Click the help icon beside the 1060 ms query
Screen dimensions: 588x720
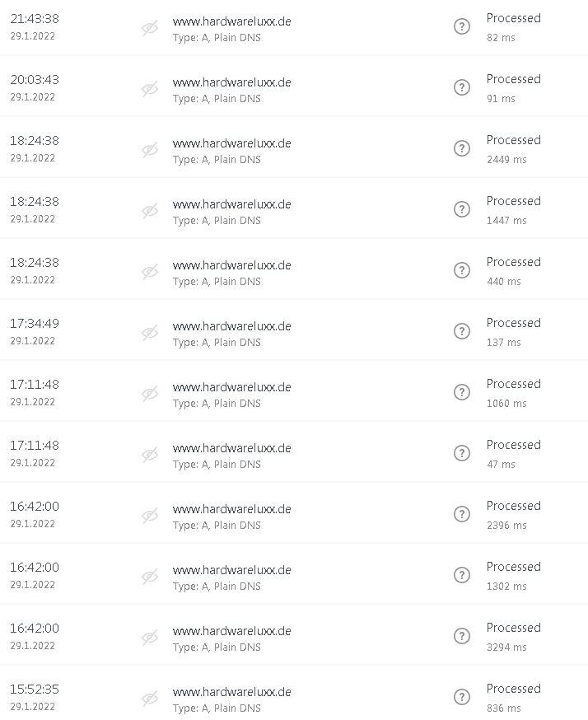point(462,392)
